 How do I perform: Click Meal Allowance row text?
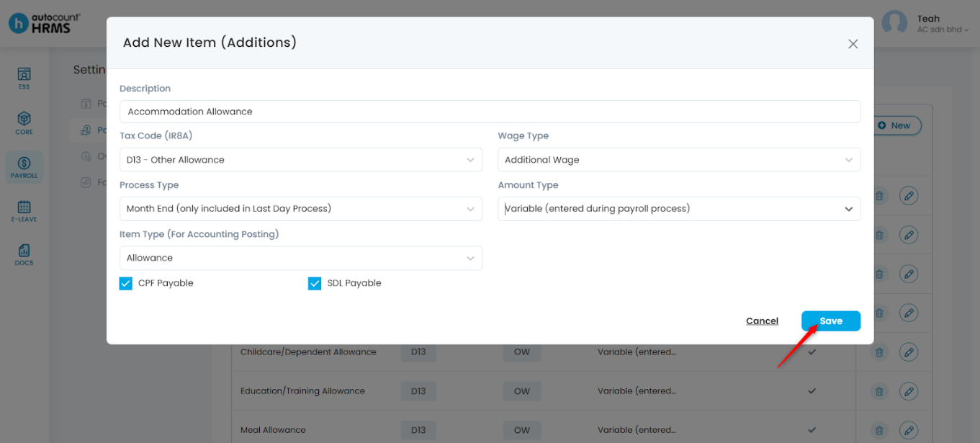(274, 430)
